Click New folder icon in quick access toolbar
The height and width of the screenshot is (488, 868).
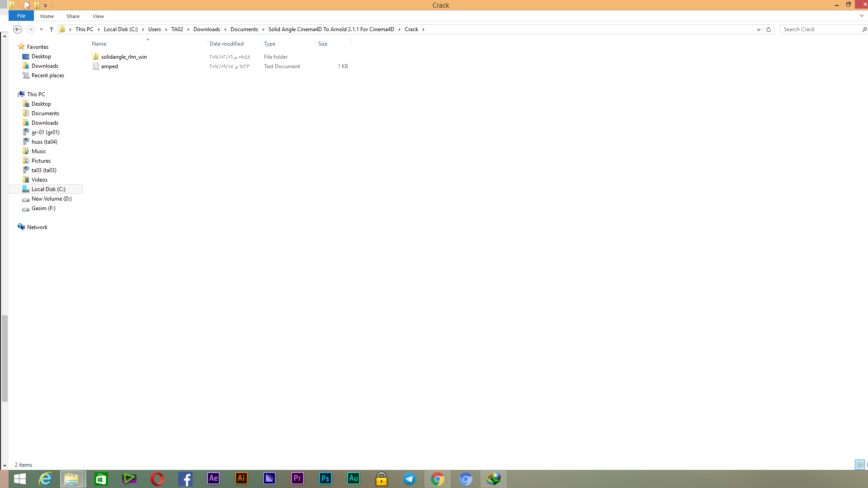click(x=37, y=5)
